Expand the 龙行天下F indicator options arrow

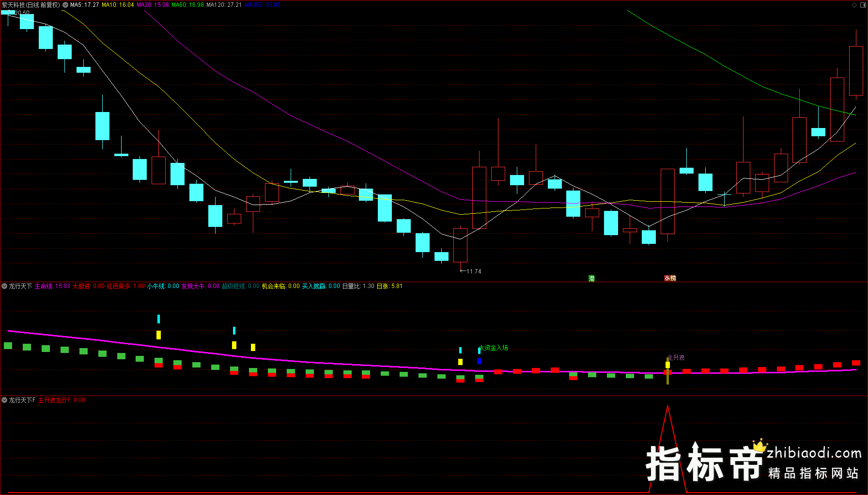[4, 400]
